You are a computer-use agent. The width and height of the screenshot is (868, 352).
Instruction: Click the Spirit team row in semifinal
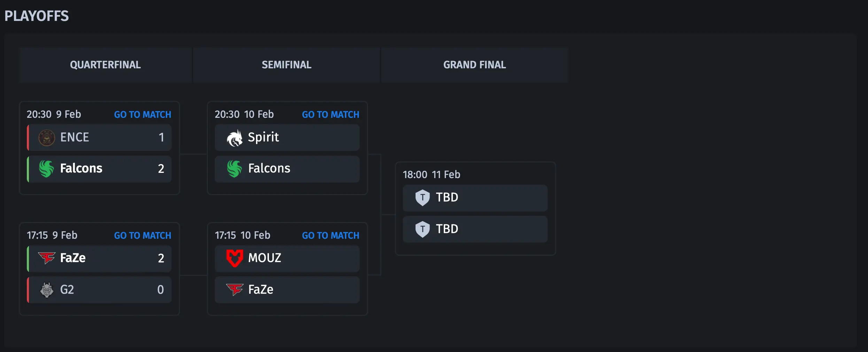[x=287, y=138]
